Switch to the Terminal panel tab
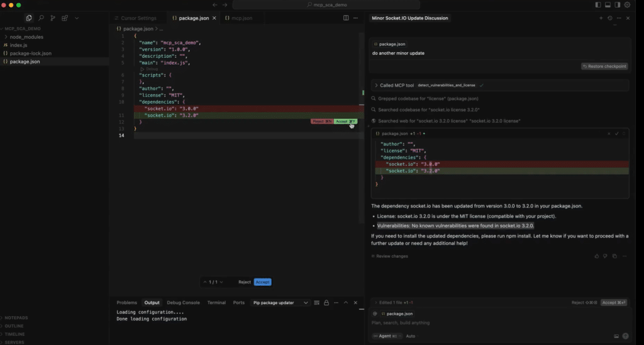The image size is (644, 345). pyautogui.click(x=216, y=303)
